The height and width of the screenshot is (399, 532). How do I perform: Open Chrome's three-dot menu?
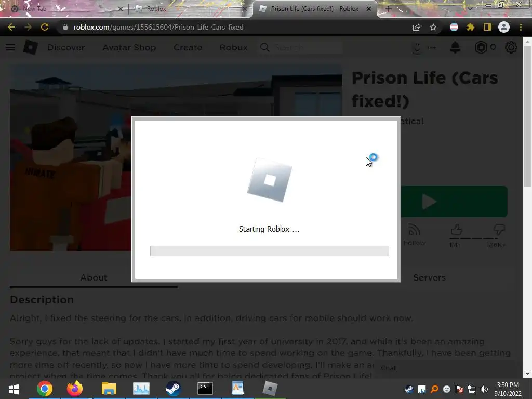[521, 27]
